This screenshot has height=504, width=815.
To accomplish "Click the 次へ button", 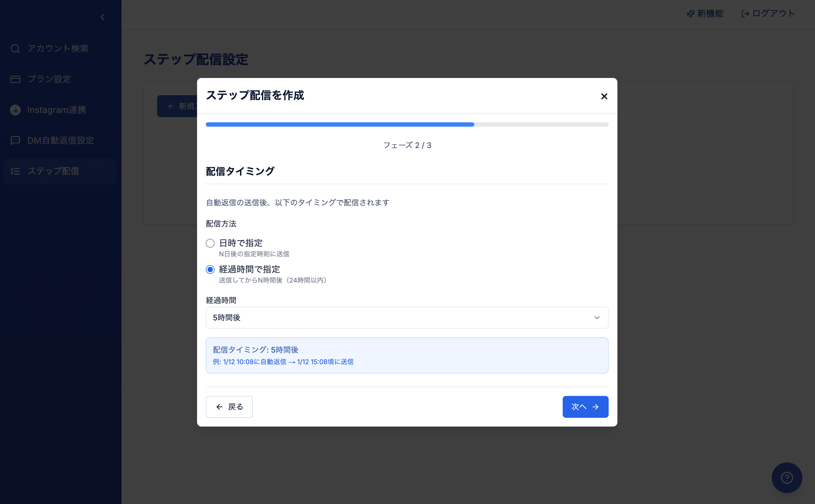I will click(585, 407).
